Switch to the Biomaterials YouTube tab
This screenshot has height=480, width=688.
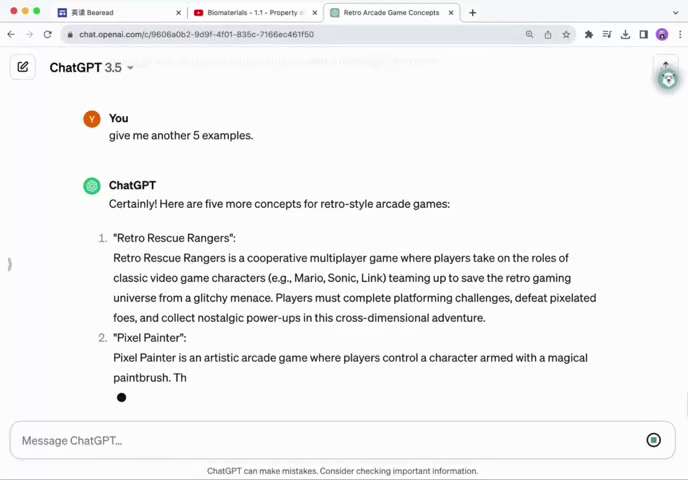pyautogui.click(x=256, y=13)
